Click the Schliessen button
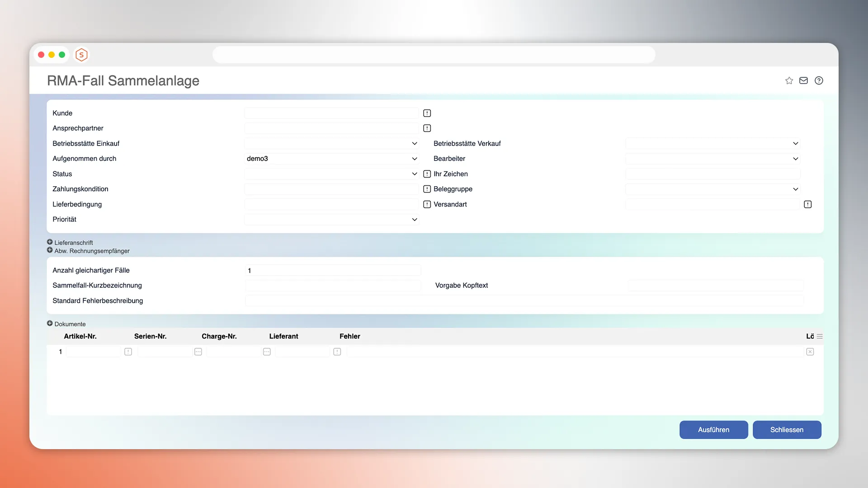868x488 pixels. [787, 430]
